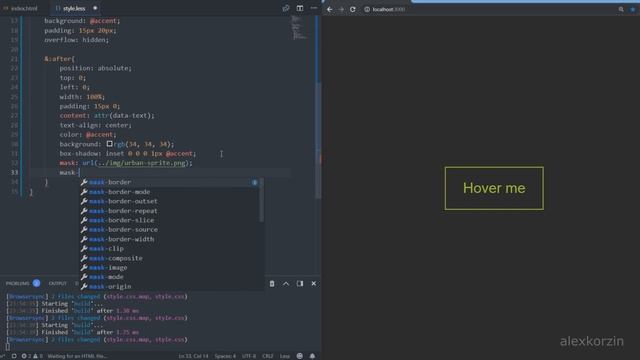This screenshot has width=640, height=360.
Task: Select mask-border-outset suggestion
Action: coord(171,201)
